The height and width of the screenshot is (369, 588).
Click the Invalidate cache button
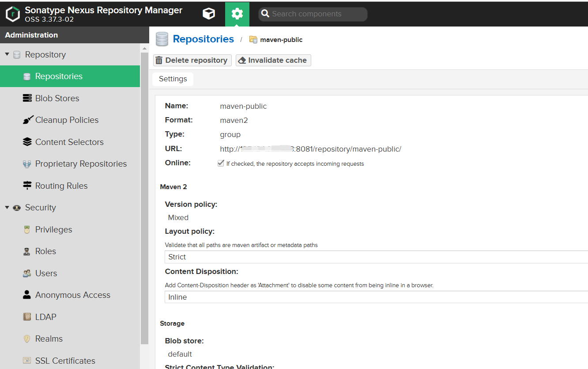273,60
